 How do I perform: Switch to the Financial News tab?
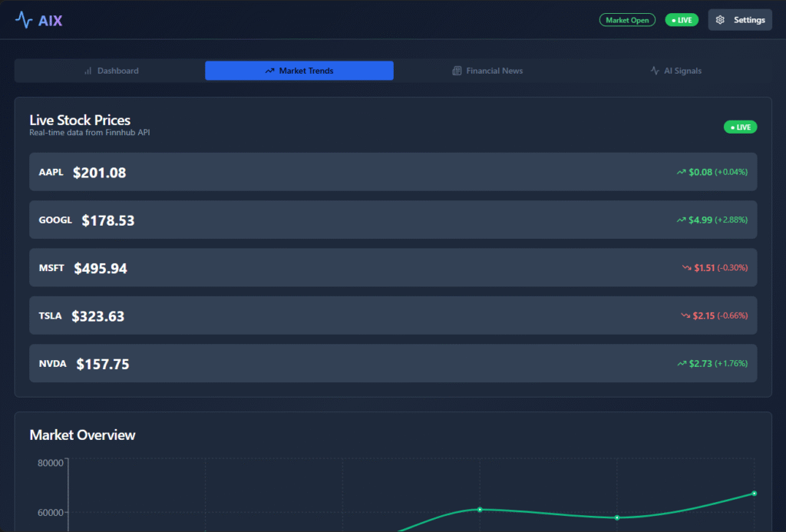pyautogui.click(x=487, y=71)
